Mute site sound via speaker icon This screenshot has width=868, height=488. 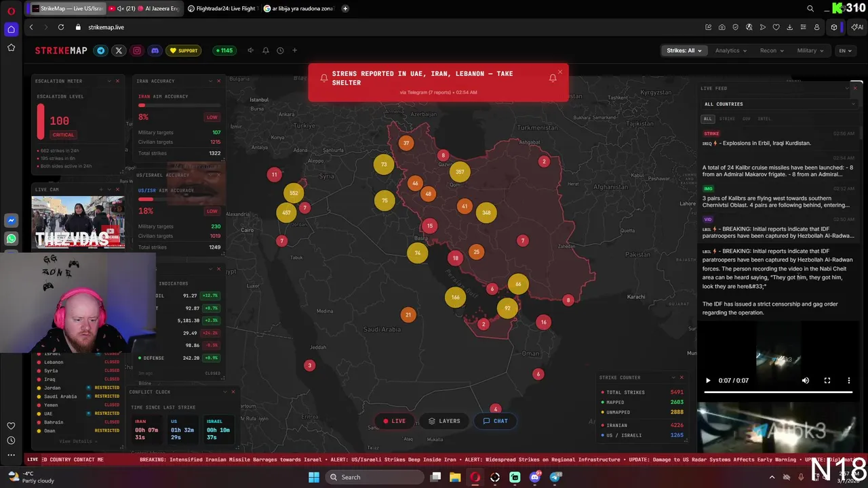250,50
